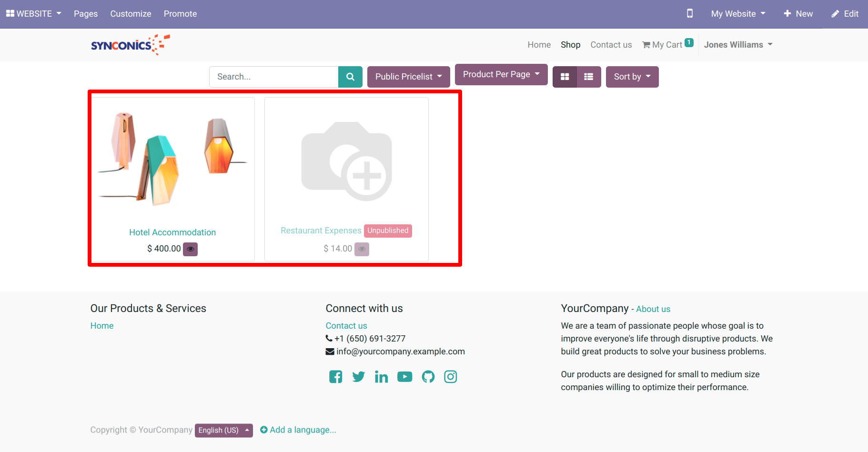Click the Hotel Accommodation product link
Viewport: 868px width, 452px height.
(x=172, y=232)
